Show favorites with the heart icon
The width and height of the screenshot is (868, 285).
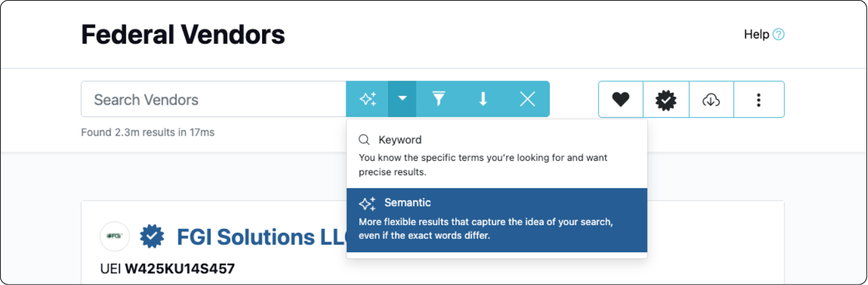click(x=621, y=100)
